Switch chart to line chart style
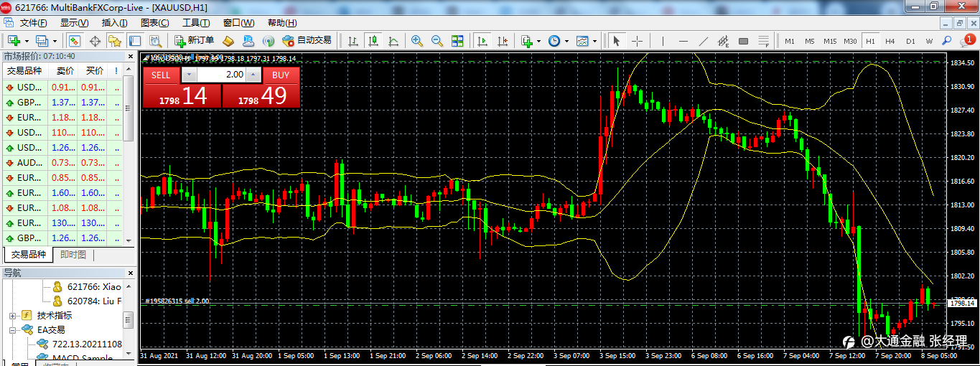Image resolution: width=980 pixels, height=366 pixels. pyautogui.click(x=393, y=41)
